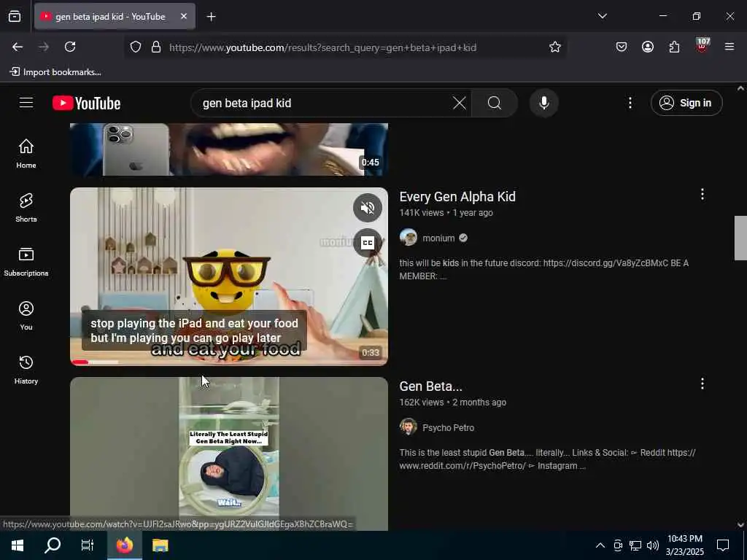Image resolution: width=747 pixels, height=560 pixels.
Task: Open Task View on taskbar
Action: tap(88, 545)
